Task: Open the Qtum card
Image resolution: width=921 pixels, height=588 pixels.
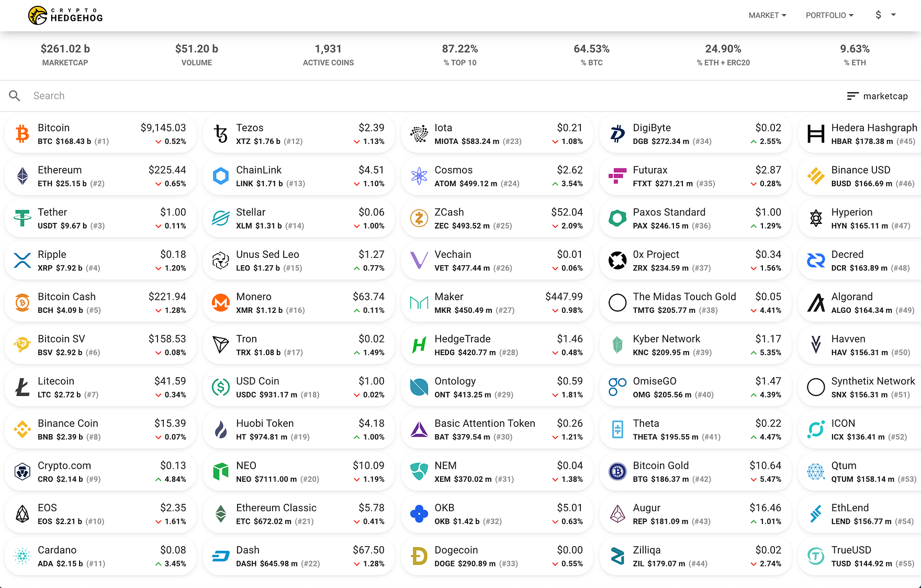Action: (860, 472)
